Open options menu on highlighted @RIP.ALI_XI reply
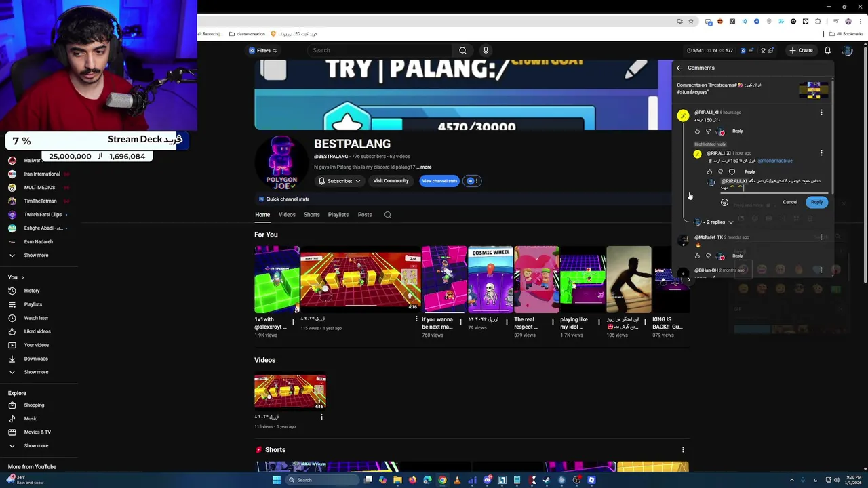The height and width of the screenshot is (488, 868). pyautogui.click(x=821, y=153)
